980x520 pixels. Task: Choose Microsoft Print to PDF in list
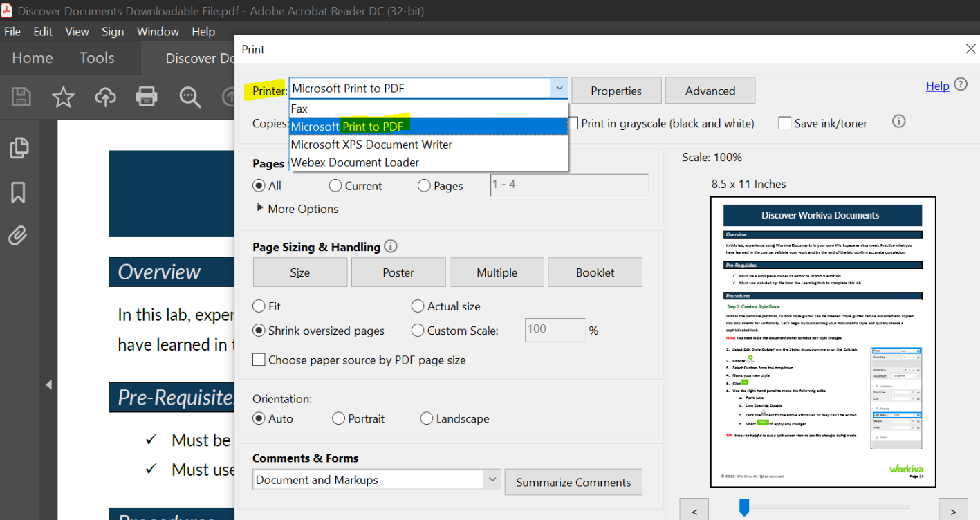429,127
